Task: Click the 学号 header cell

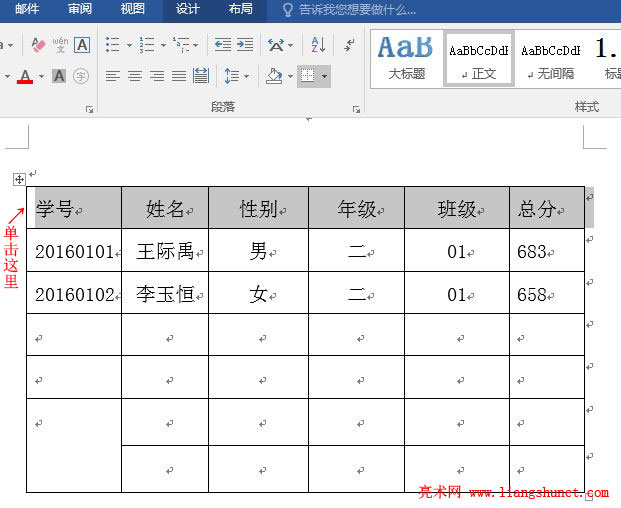Action: click(74, 208)
